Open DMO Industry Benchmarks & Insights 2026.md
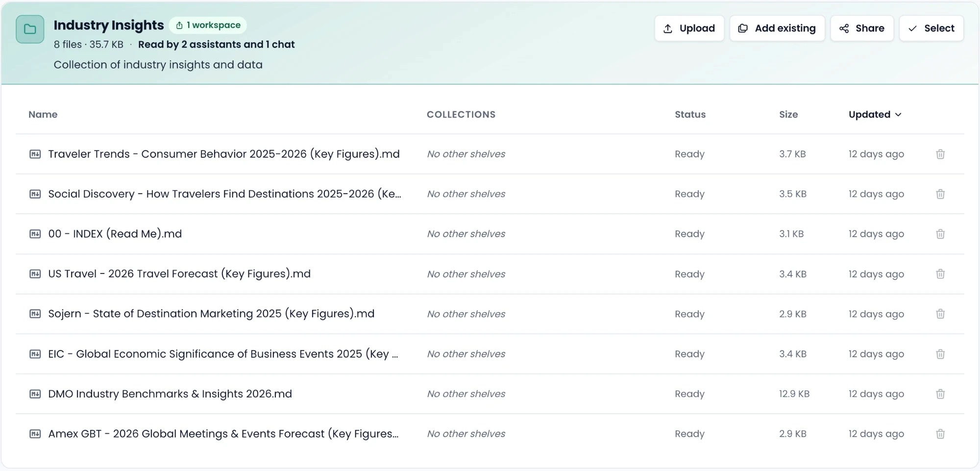The width and height of the screenshot is (980, 471). click(x=170, y=394)
